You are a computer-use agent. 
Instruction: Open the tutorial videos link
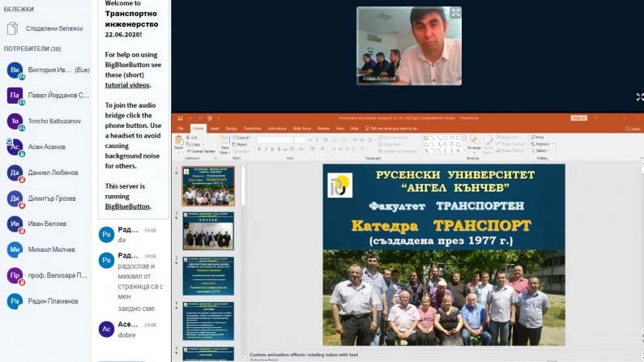(x=127, y=85)
